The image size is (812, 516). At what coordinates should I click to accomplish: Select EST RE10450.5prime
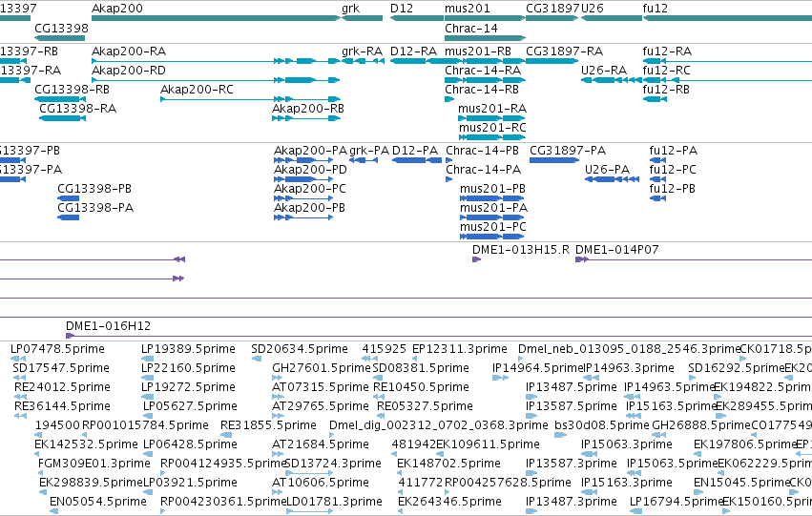380,397
